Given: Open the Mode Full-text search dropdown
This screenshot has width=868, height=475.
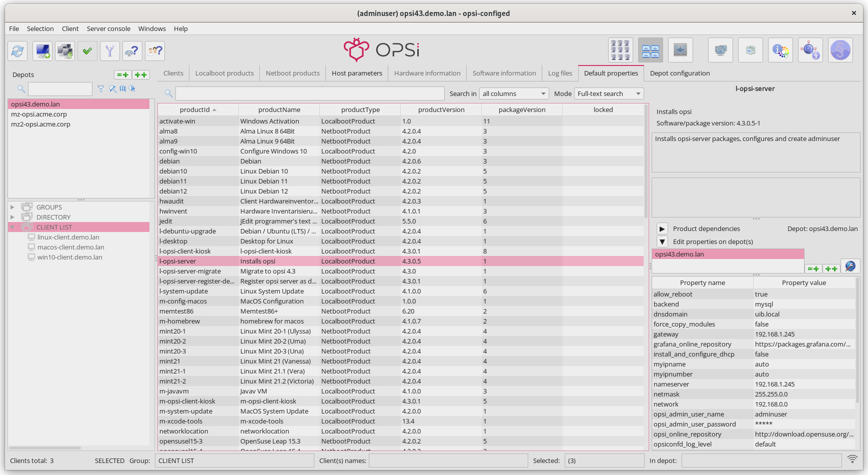Looking at the screenshot, I should point(609,93).
